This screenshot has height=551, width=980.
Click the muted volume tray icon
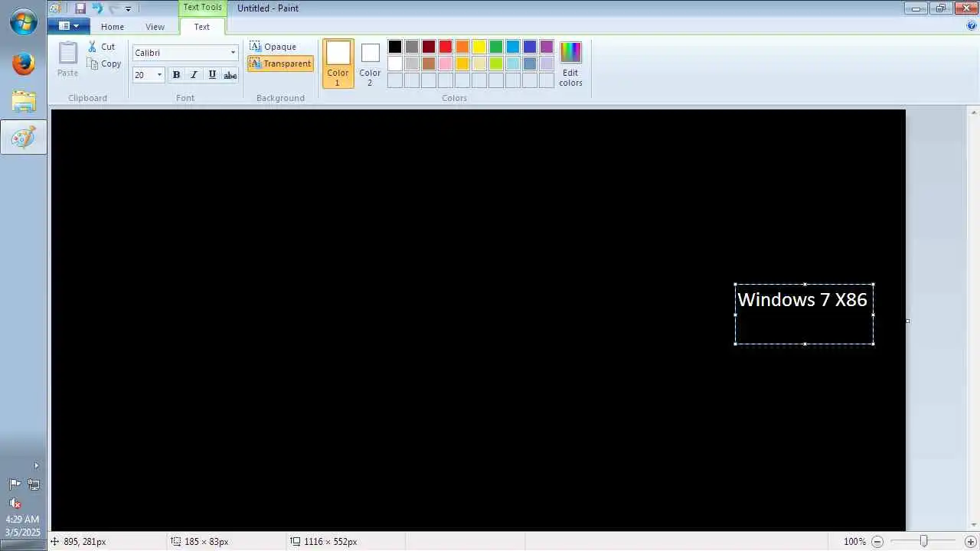15,503
